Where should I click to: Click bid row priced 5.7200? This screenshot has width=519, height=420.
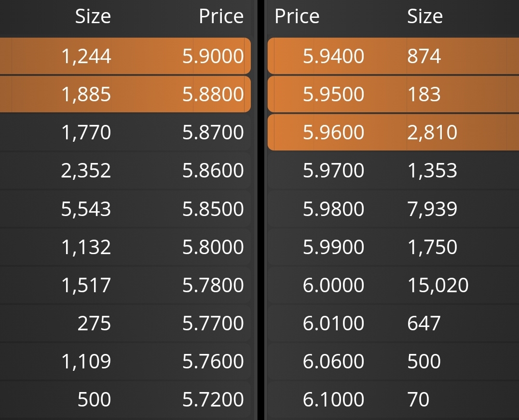pyautogui.click(x=125, y=399)
